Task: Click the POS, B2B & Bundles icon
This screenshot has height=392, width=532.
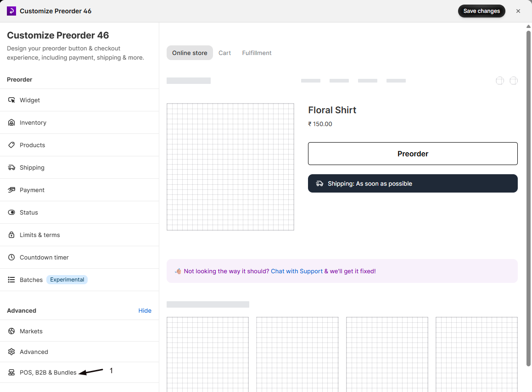Action: [x=11, y=372]
